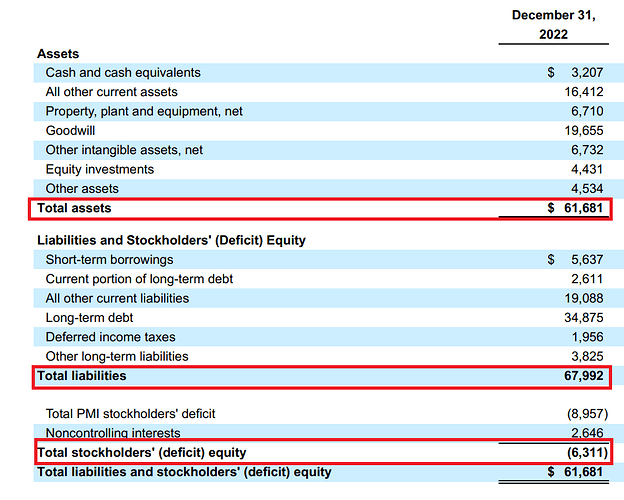The image size is (624, 500).
Task: Click the 'Total liabilities' label
Action: [82, 376]
